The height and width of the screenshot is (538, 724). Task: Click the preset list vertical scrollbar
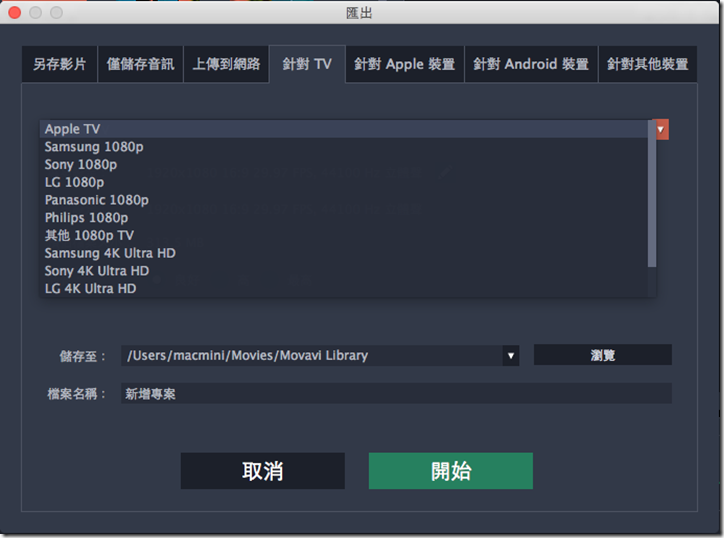(652, 194)
